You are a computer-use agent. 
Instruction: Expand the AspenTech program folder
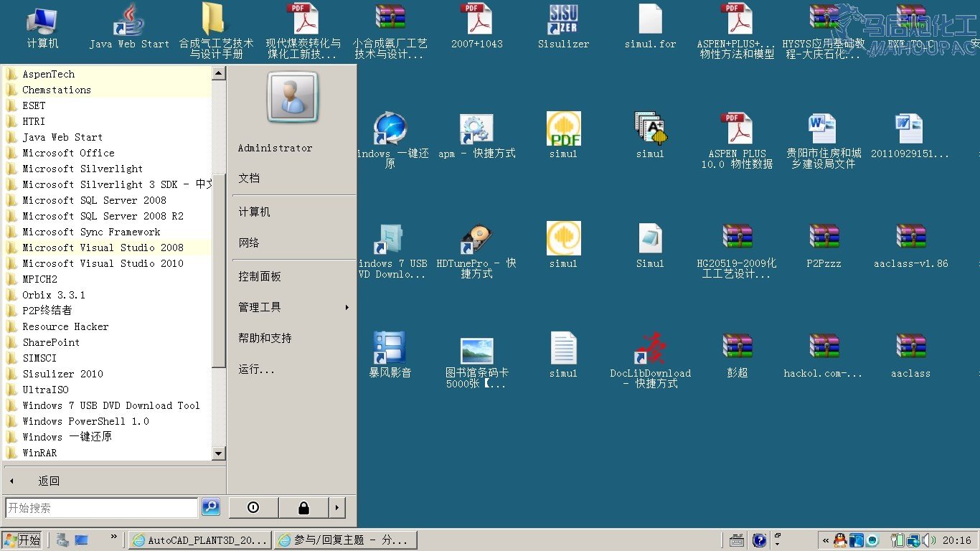click(108, 74)
